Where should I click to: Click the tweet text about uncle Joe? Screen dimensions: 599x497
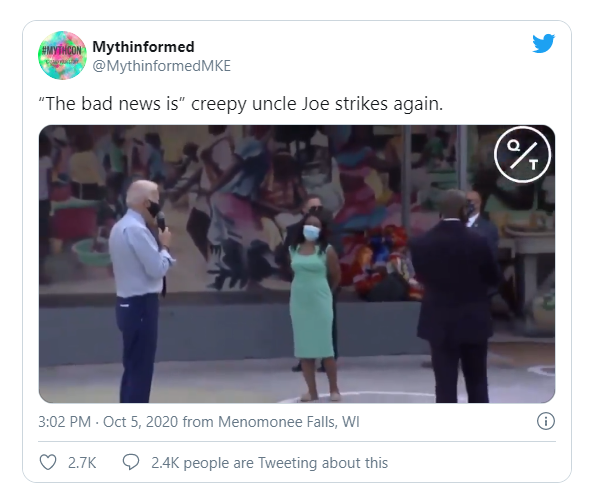[x=241, y=104]
